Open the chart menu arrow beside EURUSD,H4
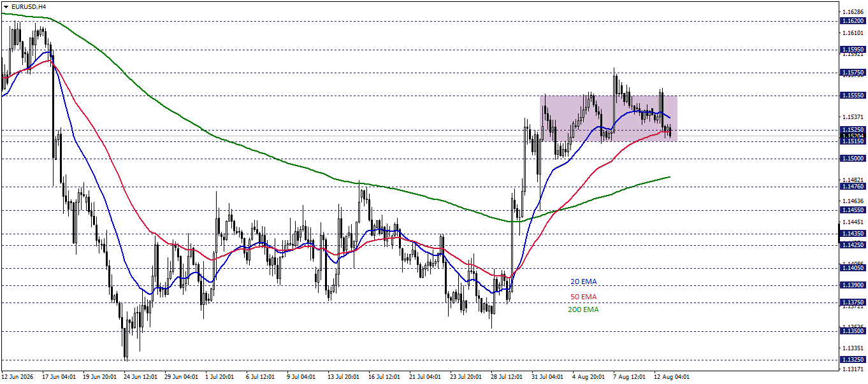 point(6,6)
